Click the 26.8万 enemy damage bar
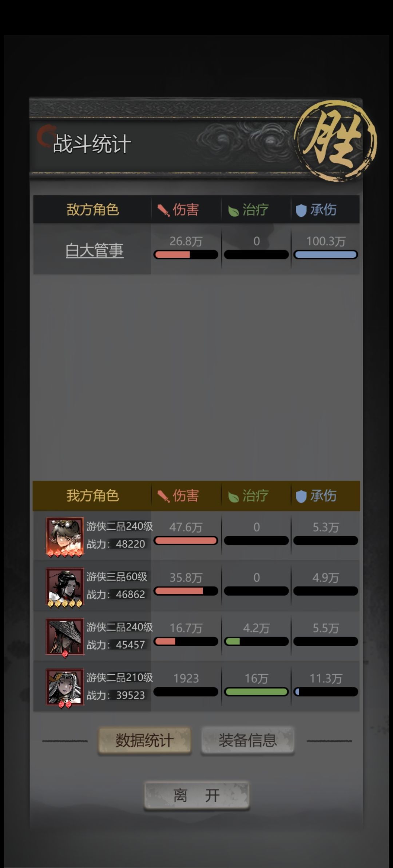Viewport: 393px width, 868px height. (186, 254)
